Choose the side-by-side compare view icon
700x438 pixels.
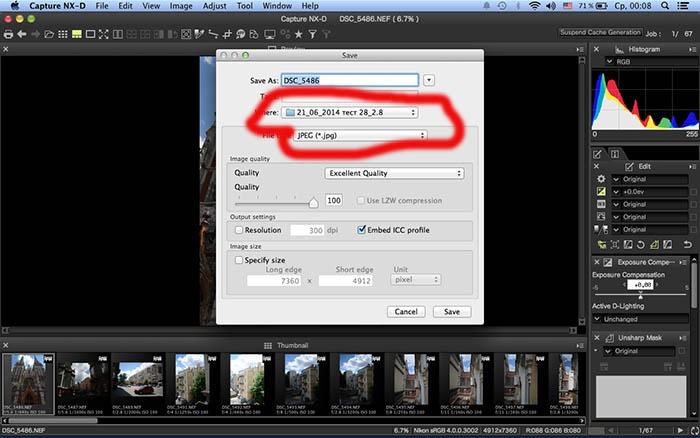click(118, 34)
